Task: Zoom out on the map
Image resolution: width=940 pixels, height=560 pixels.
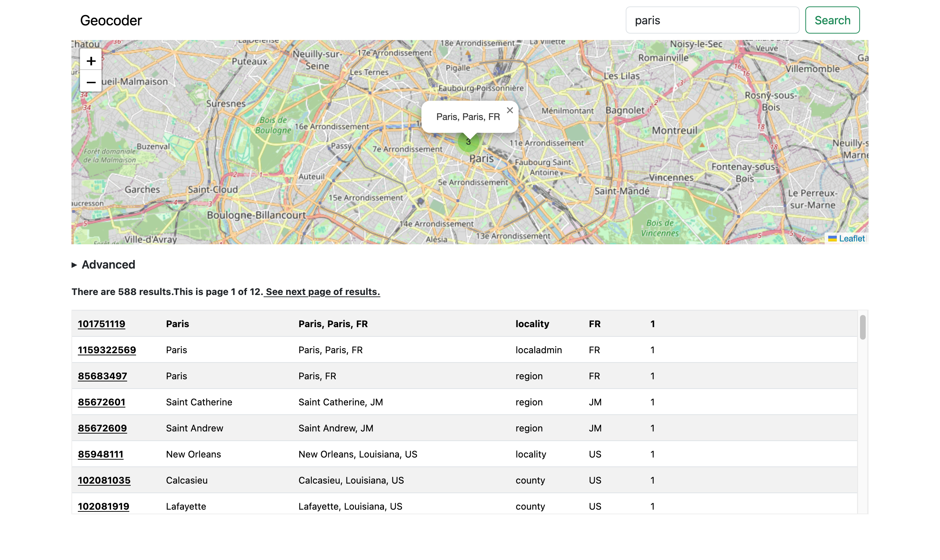Action: tap(91, 81)
